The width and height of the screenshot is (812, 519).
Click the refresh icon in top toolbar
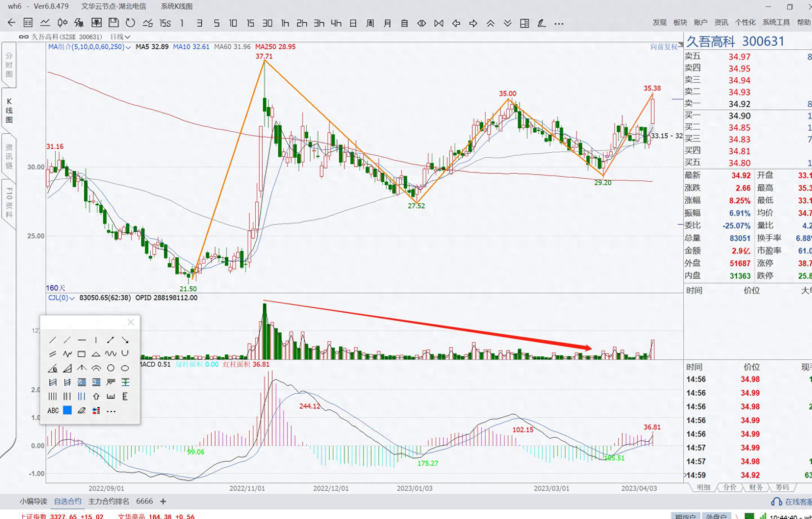(130, 23)
